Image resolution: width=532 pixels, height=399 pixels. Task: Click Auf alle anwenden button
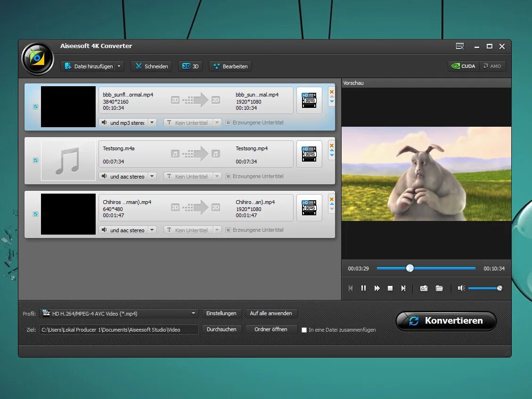pyautogui.click(x=271, y=313)
